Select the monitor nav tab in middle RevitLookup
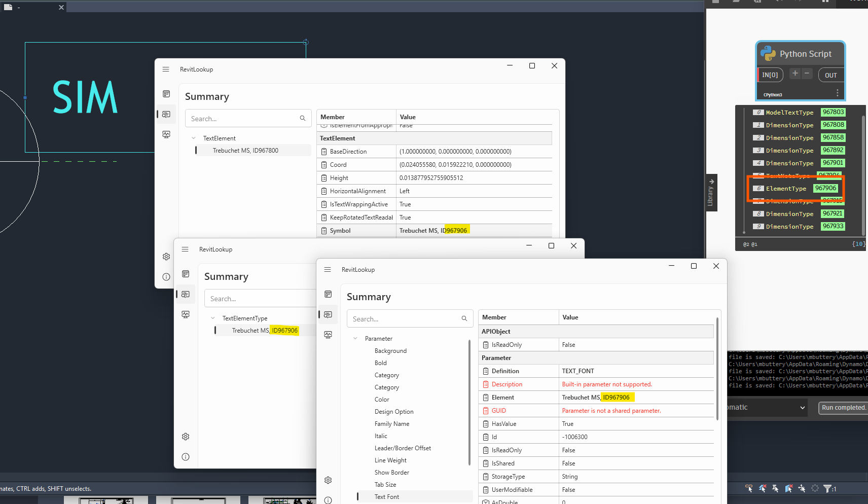 click(x=186, y=314)
